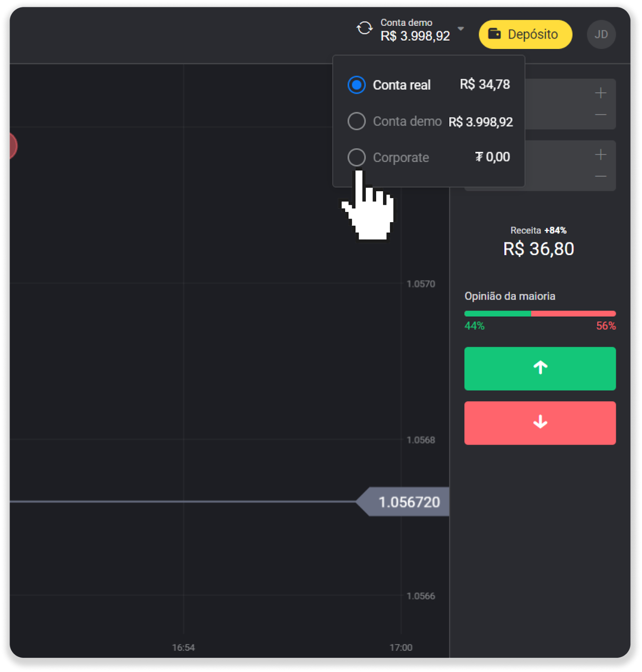642x672 pixels.
Task: Collapse the account dropdown arrow
Action: [x=461, y=29]
